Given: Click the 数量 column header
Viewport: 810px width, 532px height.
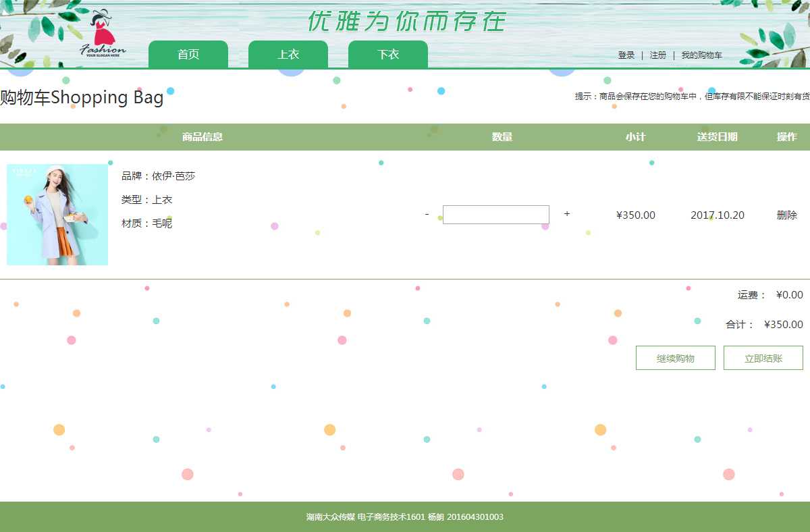Looking at the screenshot, I should click(502, 137).
